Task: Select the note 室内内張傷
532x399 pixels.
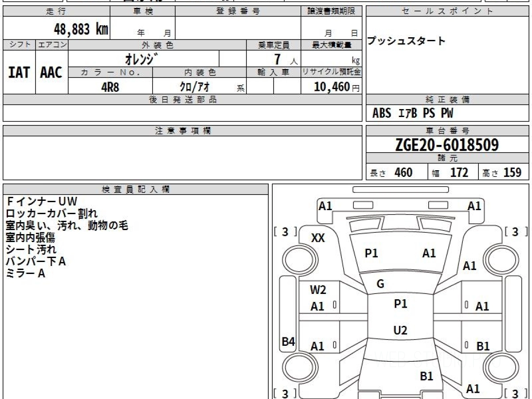Action: pos(31,238)
